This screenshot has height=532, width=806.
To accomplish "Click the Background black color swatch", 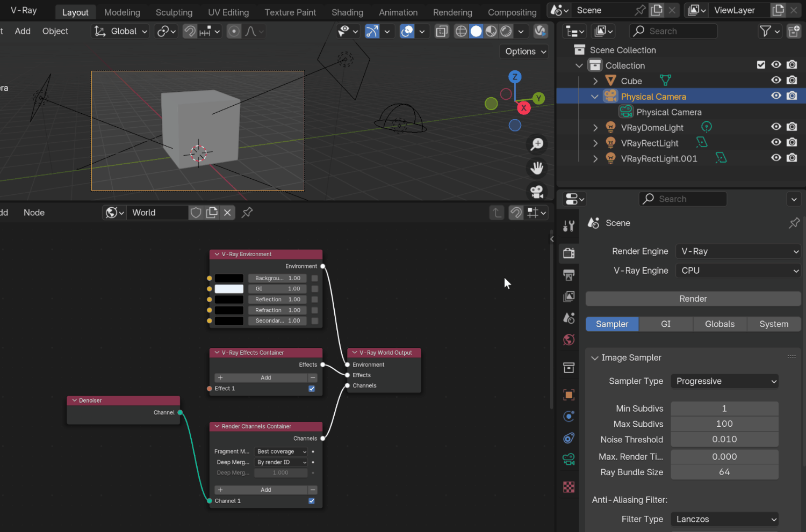I will pyautogui.click(x=229, y=278).
